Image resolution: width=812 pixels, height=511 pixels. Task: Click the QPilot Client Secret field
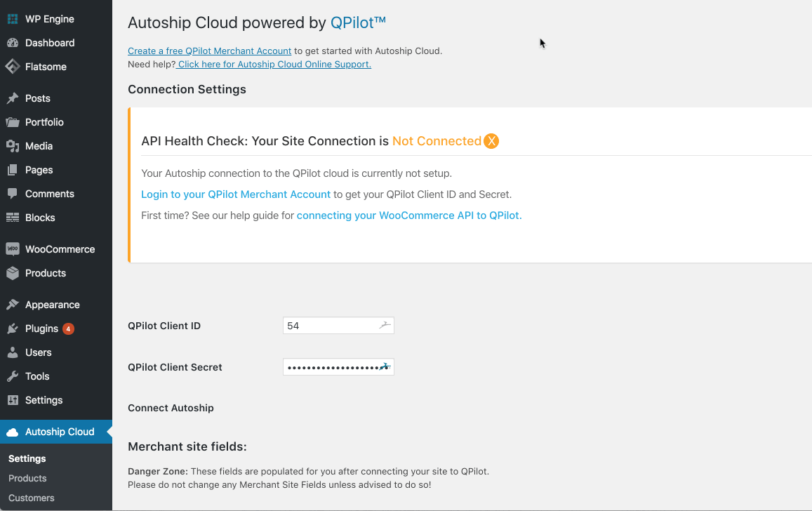point(338,366)
